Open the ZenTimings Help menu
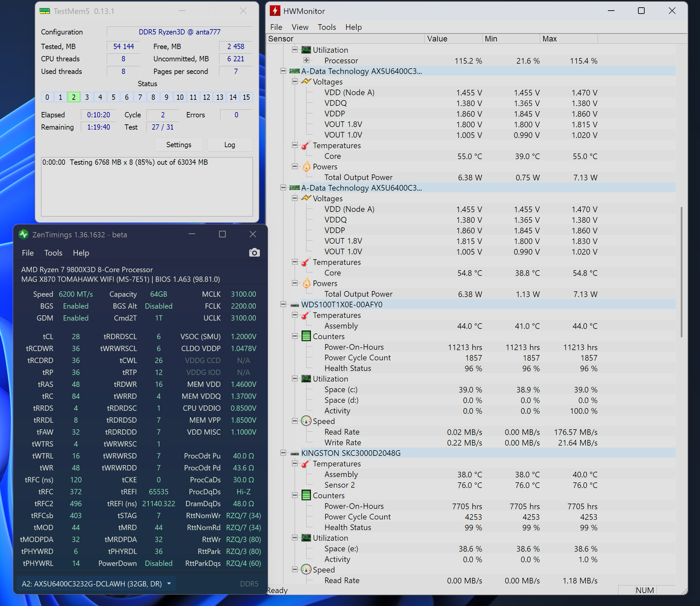The height and width of the screenshot is (606, 700). pos(81,253)
